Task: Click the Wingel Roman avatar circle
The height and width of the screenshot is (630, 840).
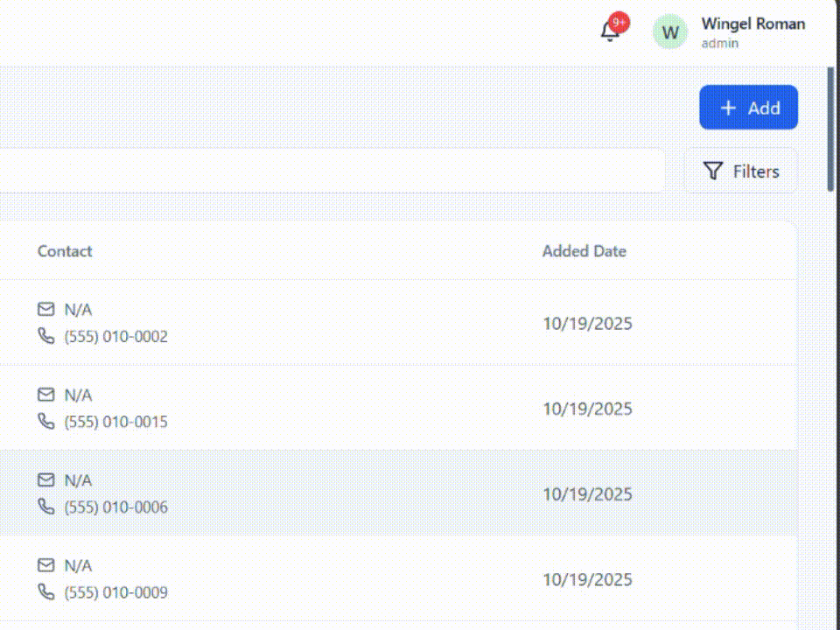Action: pos(669,31)
